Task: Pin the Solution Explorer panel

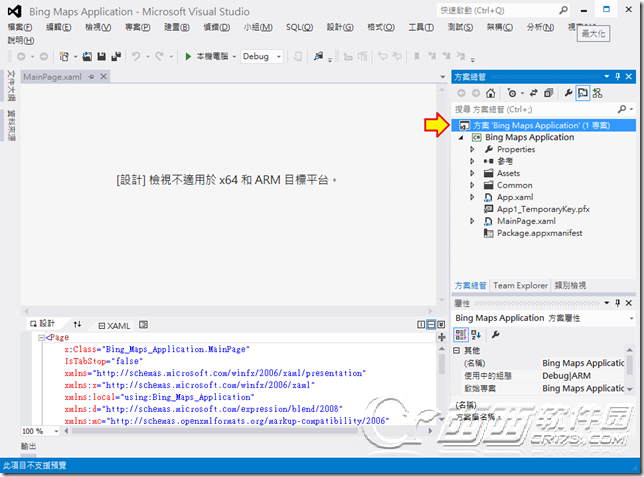Action: coord(618,76)
